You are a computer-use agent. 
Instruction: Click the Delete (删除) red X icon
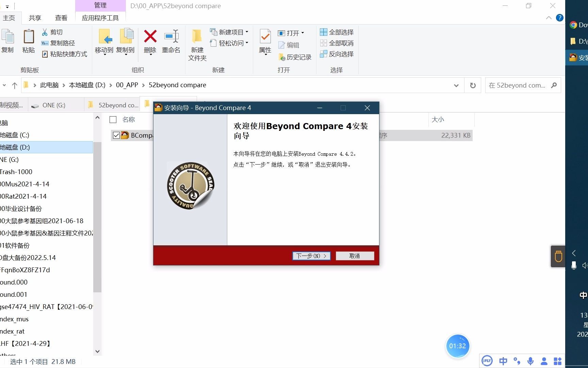(x=150, y=36)
